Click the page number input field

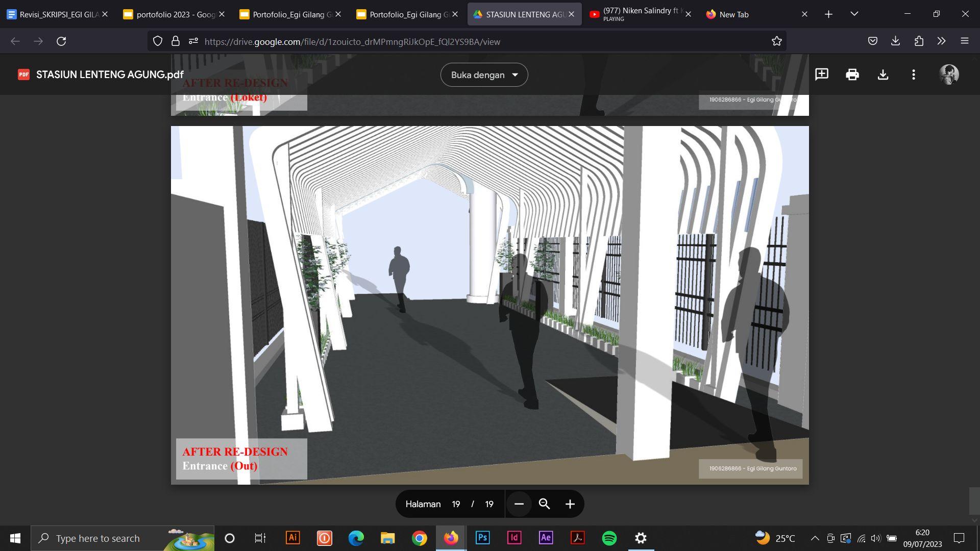click(x=456, y=504)
